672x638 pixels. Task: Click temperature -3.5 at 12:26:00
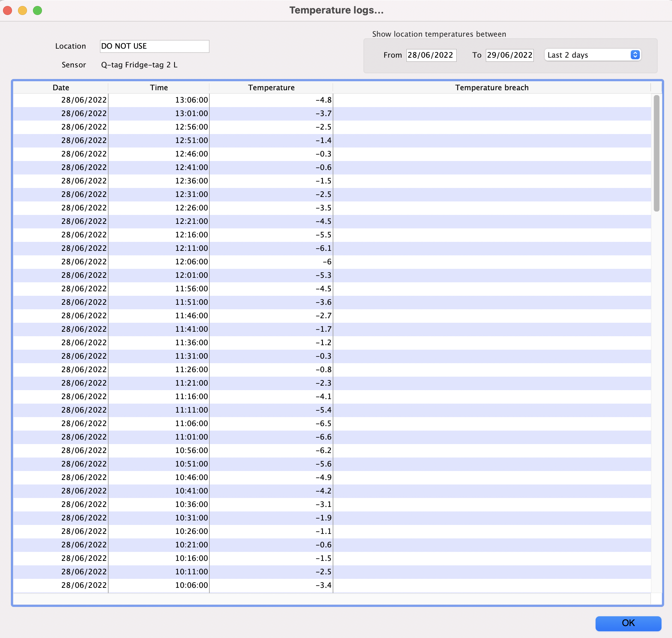point(323,208)
